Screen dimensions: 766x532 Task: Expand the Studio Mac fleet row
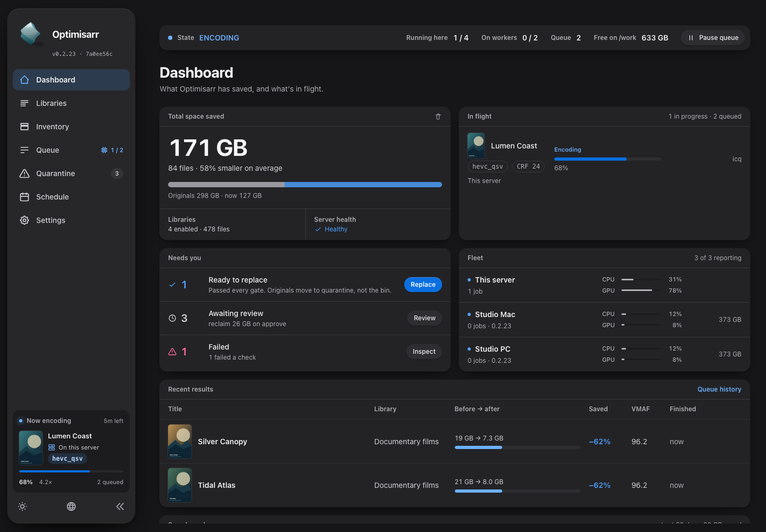pyautogui.click(x=604, y=320)
